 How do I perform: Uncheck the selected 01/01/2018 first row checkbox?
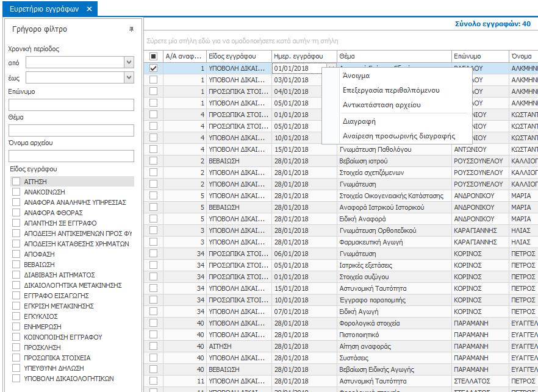coord(153,68)
